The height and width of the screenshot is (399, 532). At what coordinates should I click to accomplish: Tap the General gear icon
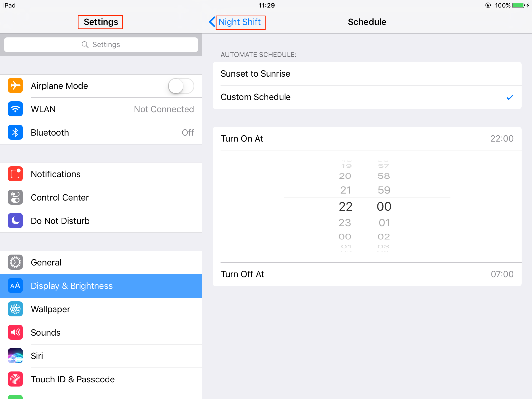point(15,262)
